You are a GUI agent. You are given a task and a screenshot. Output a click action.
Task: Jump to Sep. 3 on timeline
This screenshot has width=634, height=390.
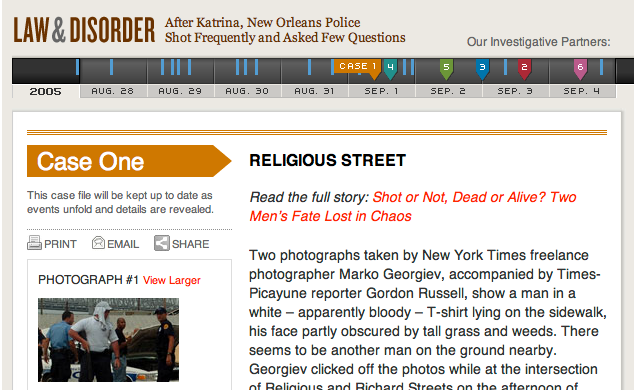pos(516,91)
